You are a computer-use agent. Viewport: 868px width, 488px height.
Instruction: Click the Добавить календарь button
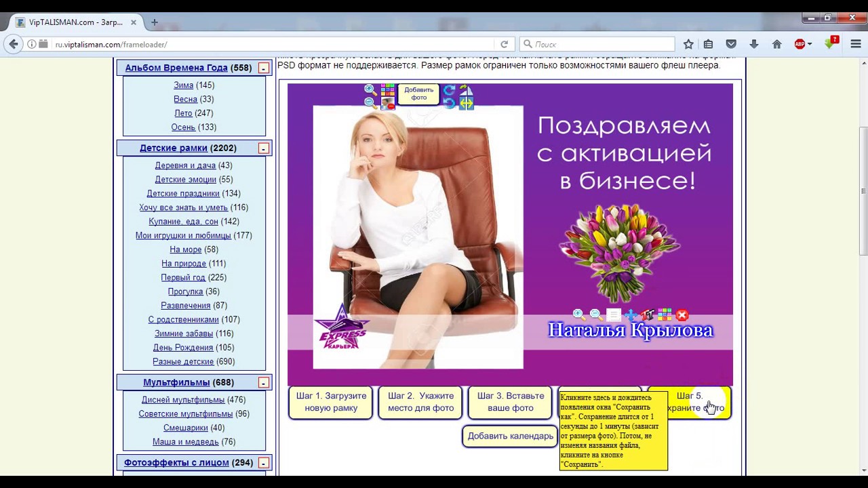pyautogui.click(x=511, y=436)
